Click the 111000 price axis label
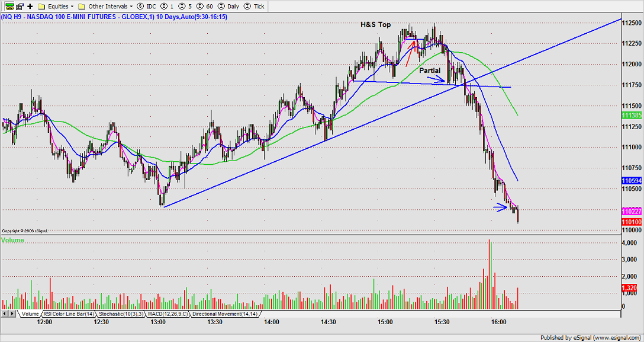 632,147
